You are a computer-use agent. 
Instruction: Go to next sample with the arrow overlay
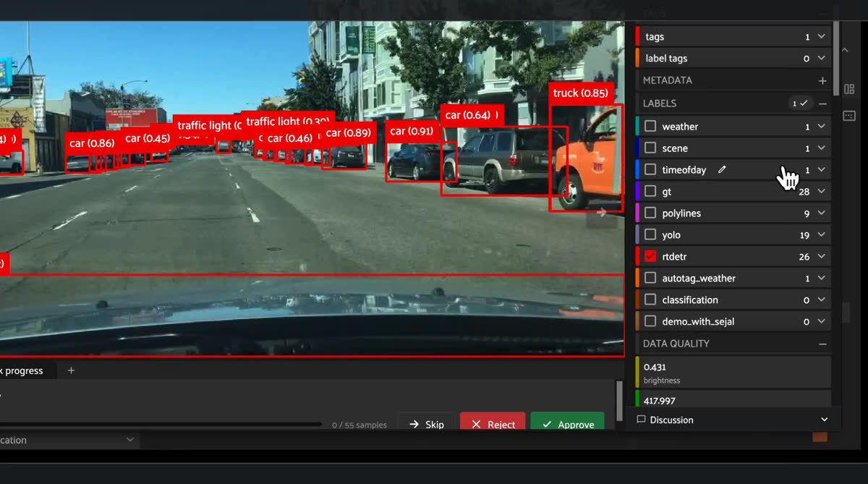pyautogui.click(x=602, y=212)
